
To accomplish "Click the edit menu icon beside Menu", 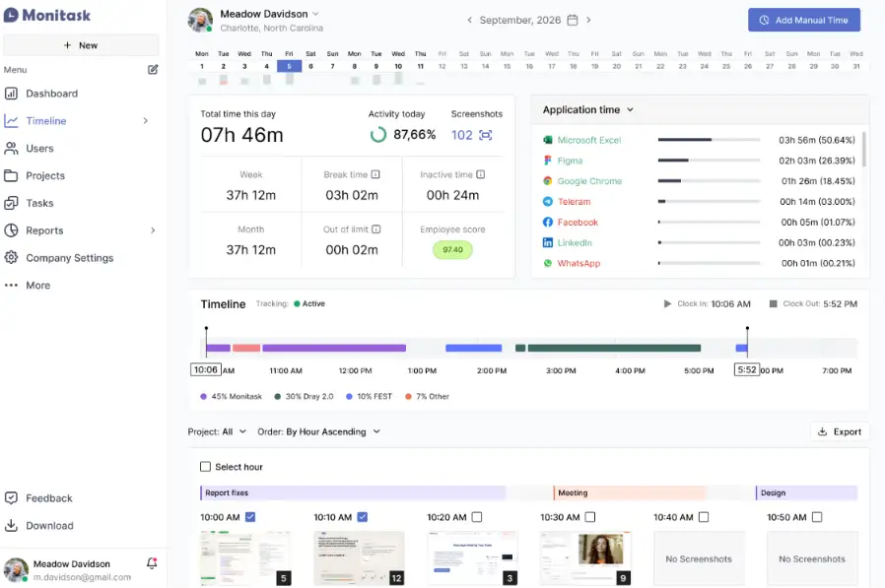I will (153, 69).
